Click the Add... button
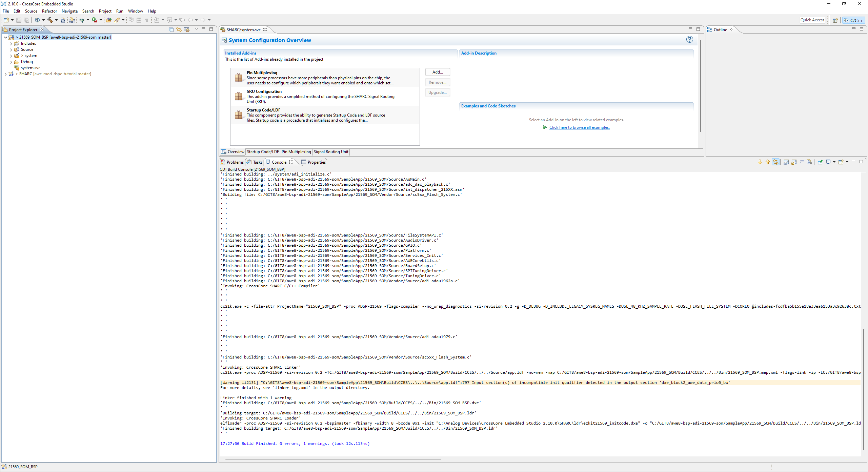868x472 pixels. point(437,72)
